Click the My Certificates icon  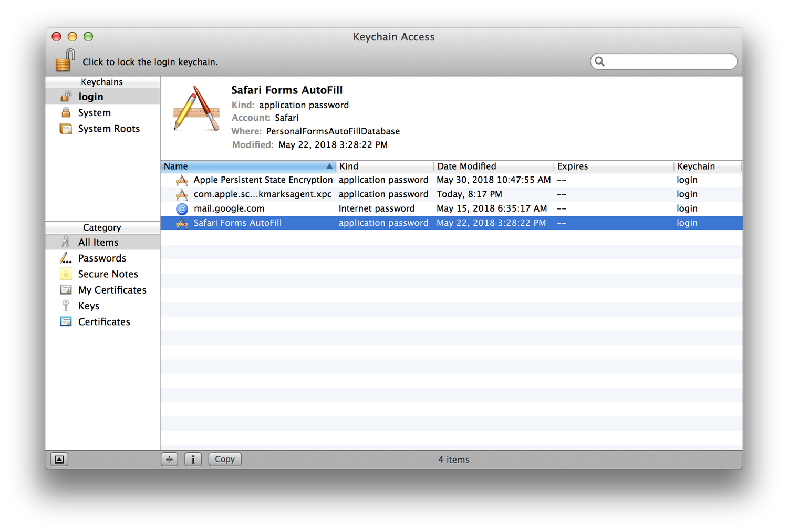tap(66, 290)
